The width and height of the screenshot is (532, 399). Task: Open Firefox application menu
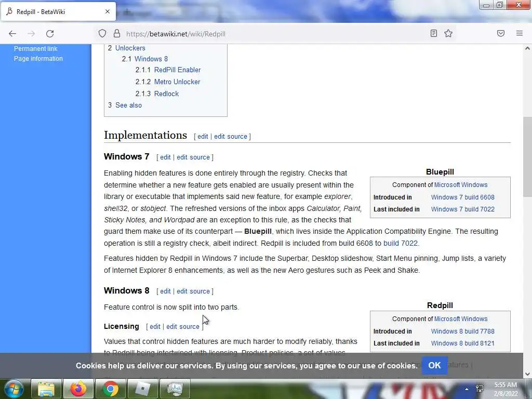[x=520, y=33]
